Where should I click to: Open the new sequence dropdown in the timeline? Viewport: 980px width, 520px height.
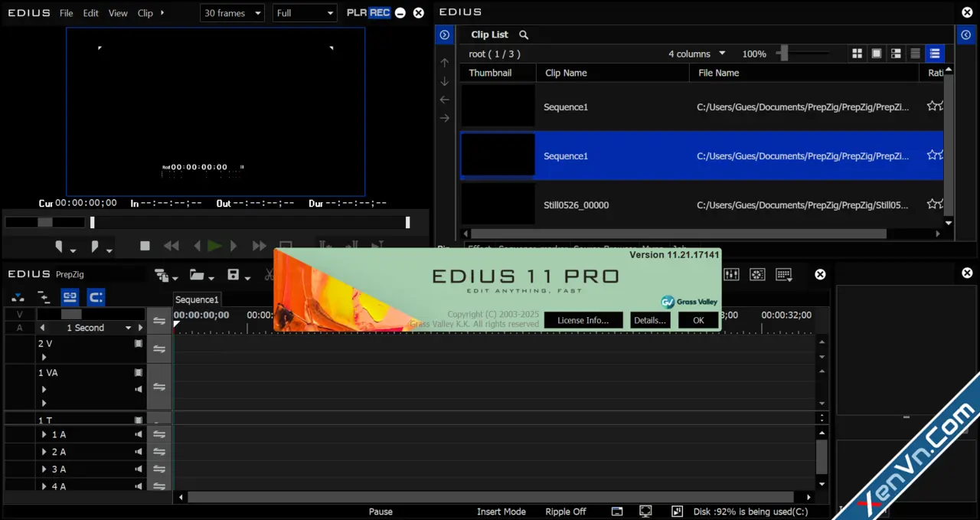tap(175, 277)
